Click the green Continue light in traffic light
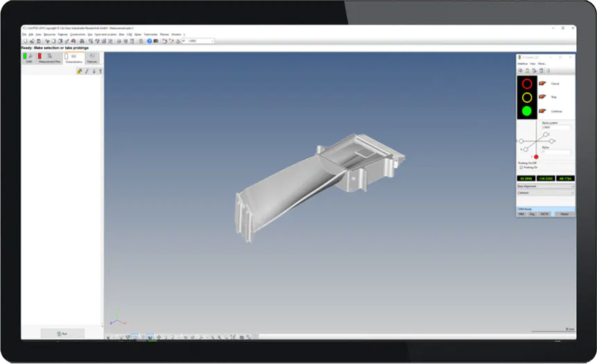 pyautogui.click(x=527, y=111)
